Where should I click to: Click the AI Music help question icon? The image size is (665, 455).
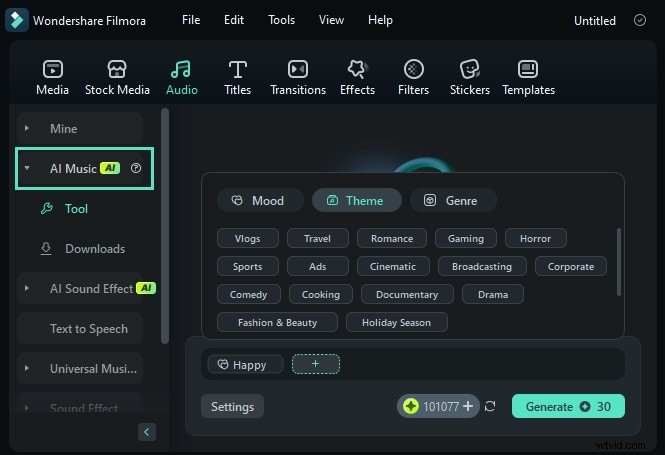(136, 169)
